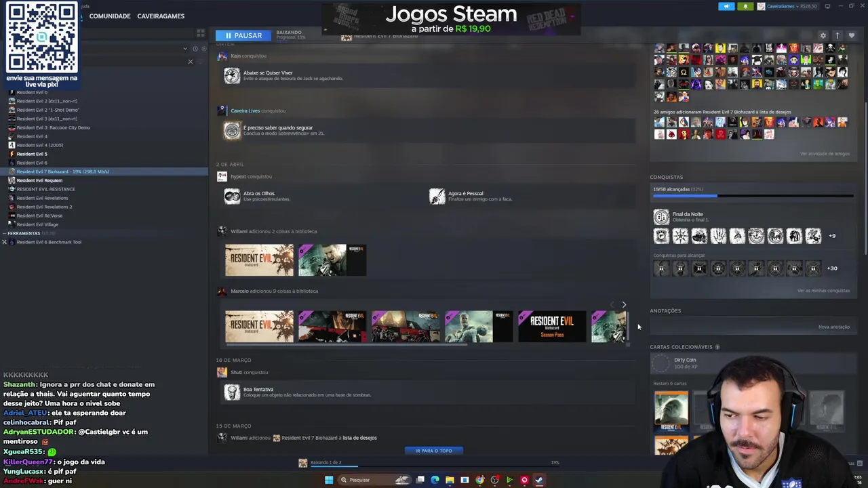Open 'Final da Noite' achievement icon
Screen dimensions: 868x488
pyautogui.click(x=661, y=217)
